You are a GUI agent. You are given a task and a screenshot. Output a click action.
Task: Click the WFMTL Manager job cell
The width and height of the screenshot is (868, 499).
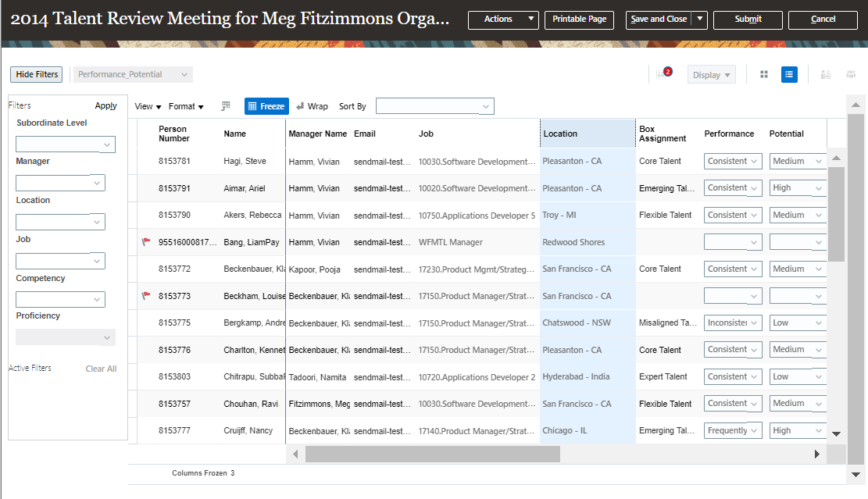[x=450, y=242]
